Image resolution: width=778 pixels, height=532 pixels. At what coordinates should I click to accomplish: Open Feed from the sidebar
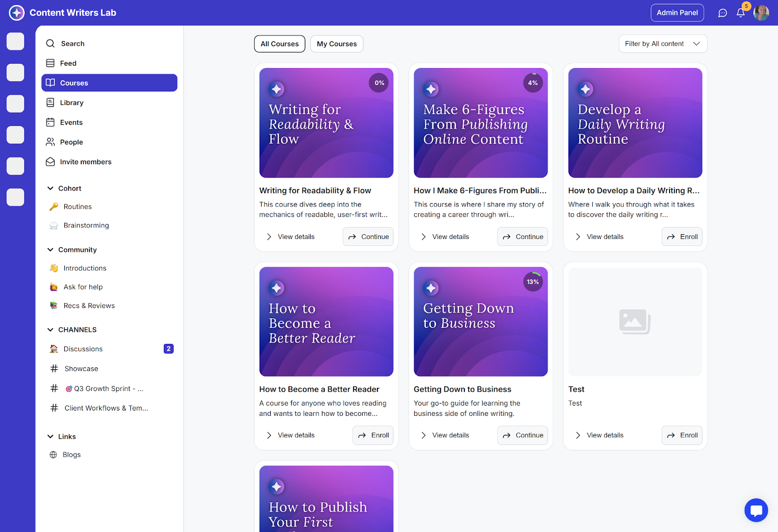click(x=109, y=63)
